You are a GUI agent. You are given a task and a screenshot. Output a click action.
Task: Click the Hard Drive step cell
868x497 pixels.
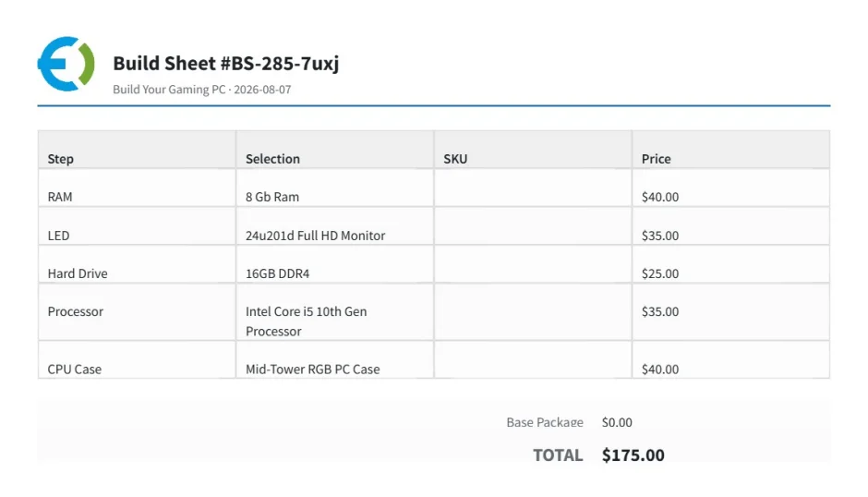[x=138, y=264]
